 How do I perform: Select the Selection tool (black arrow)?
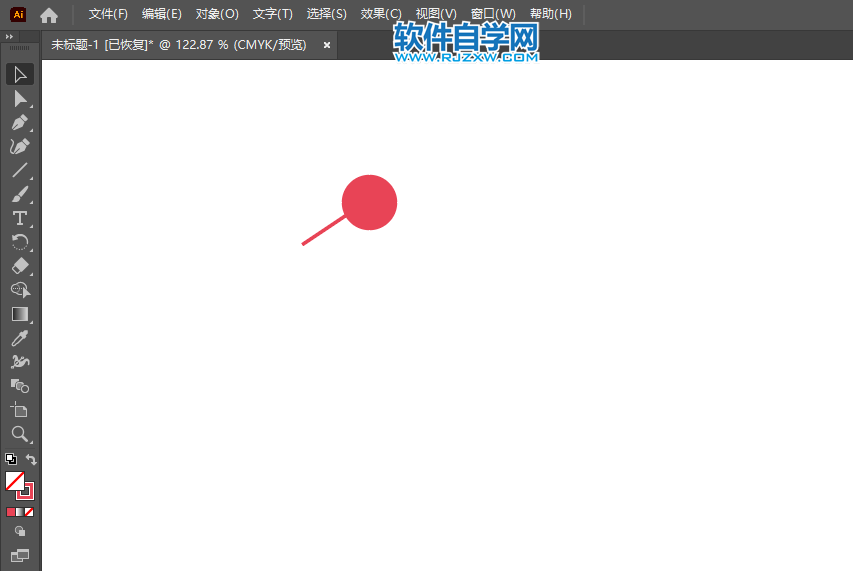tap(20, 75)
